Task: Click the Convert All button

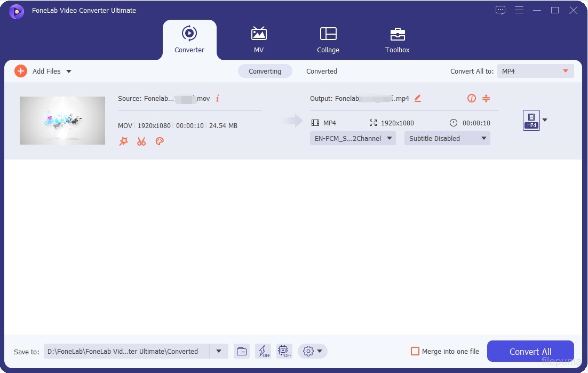Action: pos(530,351)
